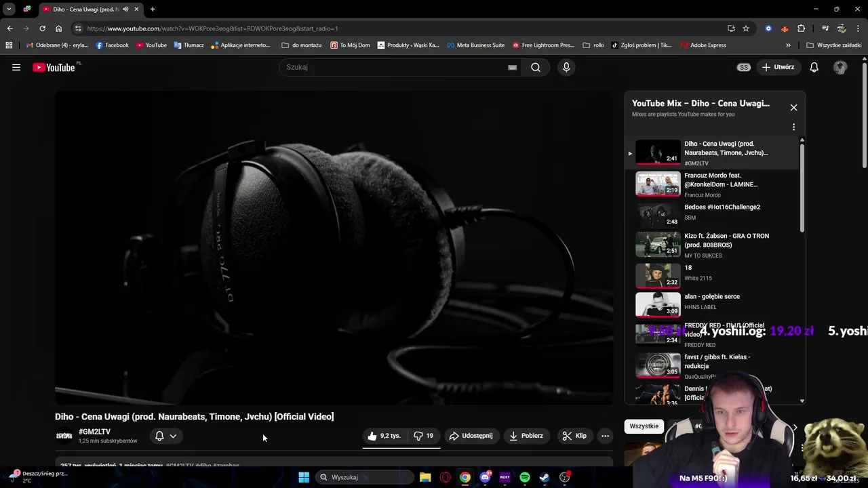Viewport: 868px width, 488px height.
Task: Click the Utwórz create button
Action: [x=778, y=67]
